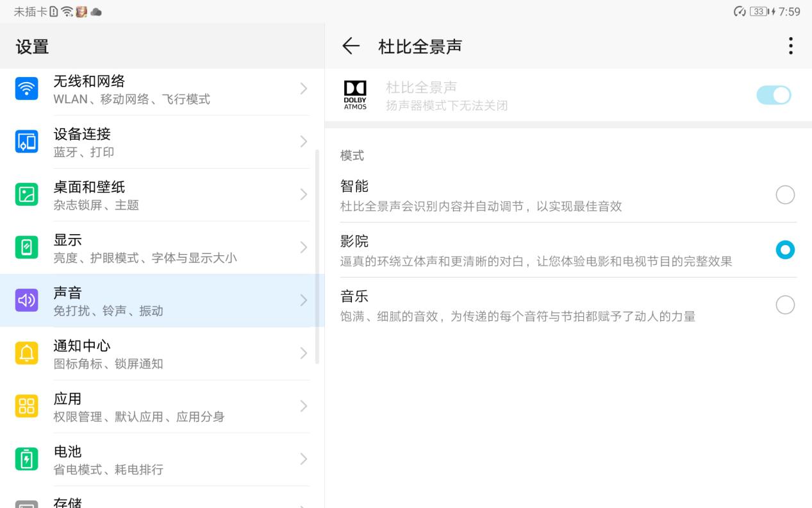Select the 影院 mode radio button

point(785,250)
